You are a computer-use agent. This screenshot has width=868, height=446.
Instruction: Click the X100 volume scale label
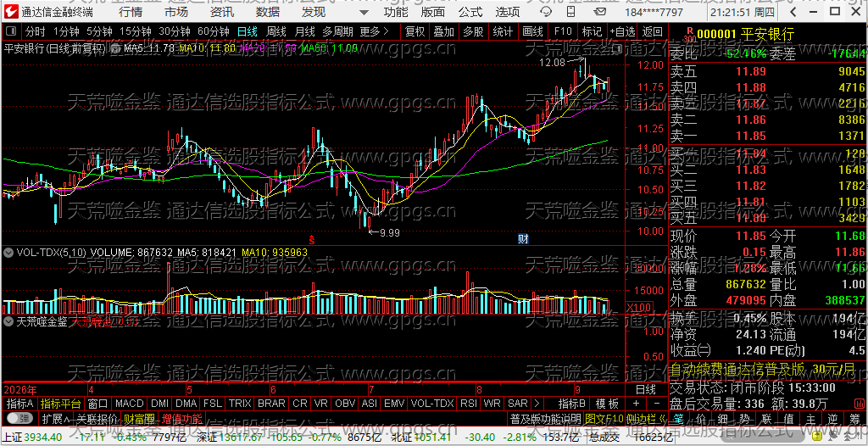click(637, 308)
